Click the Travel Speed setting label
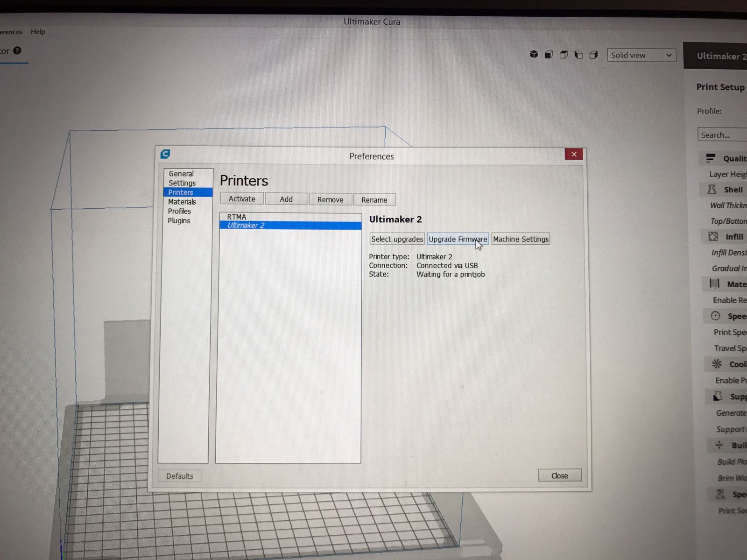Screen dimensions: 747x560 coord(730,348)
